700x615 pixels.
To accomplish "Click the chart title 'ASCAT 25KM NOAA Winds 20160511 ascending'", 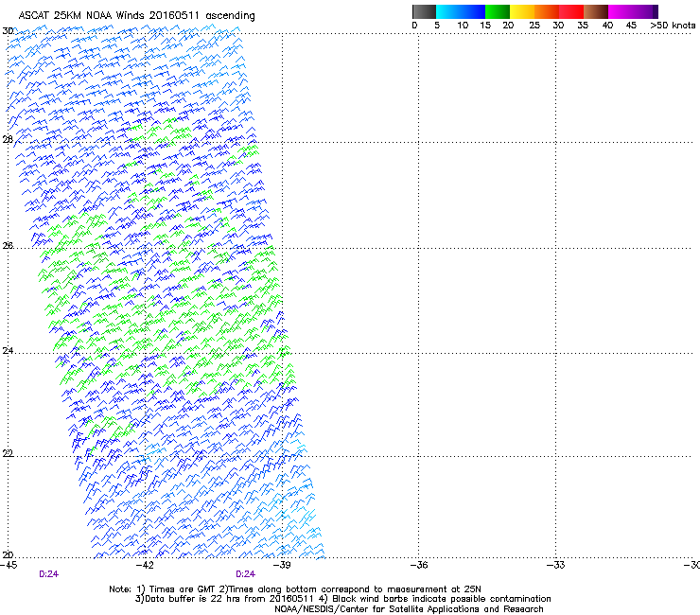I will click(136, 16).
